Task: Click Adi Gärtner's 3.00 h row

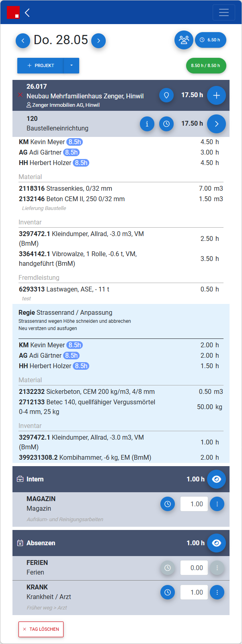Action: point(121,152)
